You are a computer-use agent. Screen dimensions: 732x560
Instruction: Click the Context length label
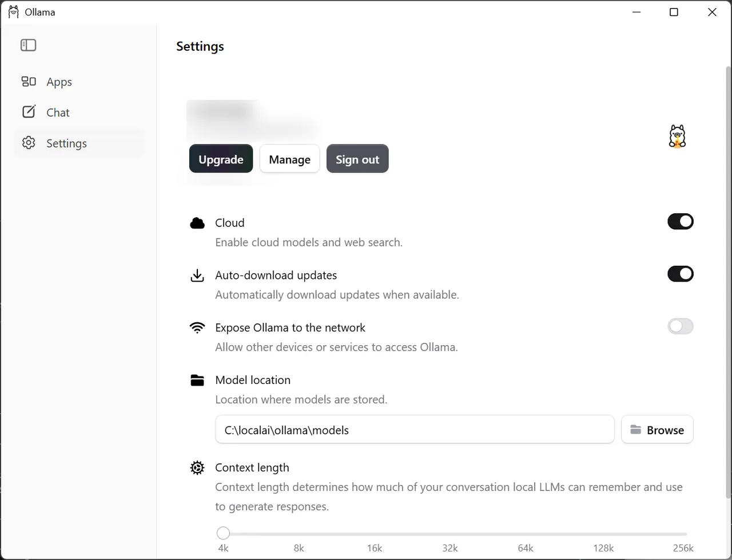click(252, 467)
